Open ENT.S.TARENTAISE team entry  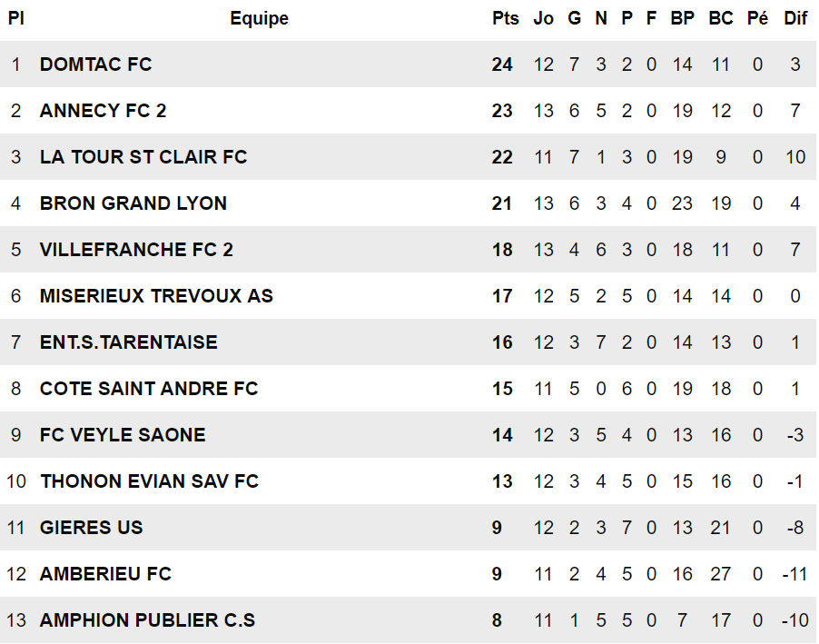pyautogui.click(x=129, y=342)
